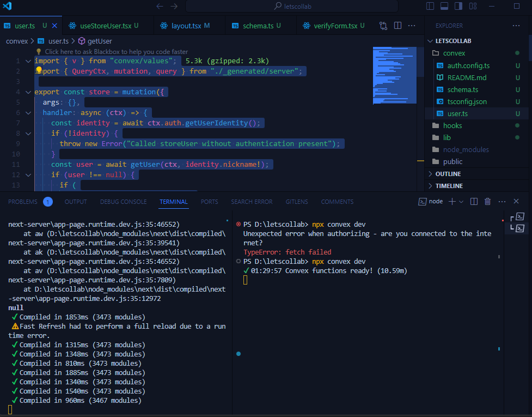This screenshot has width=532, height=417.
Task: Open the new terminal profile dropdown
Action: (x=461, y=202)
